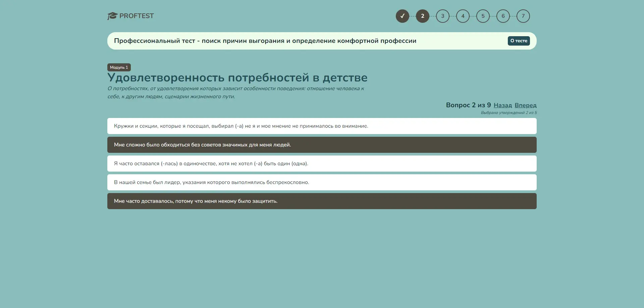Image resolution: width=644 pixels, height=308 pixels.
Task: Select step 6 circle
Action: tap(503, 16)
